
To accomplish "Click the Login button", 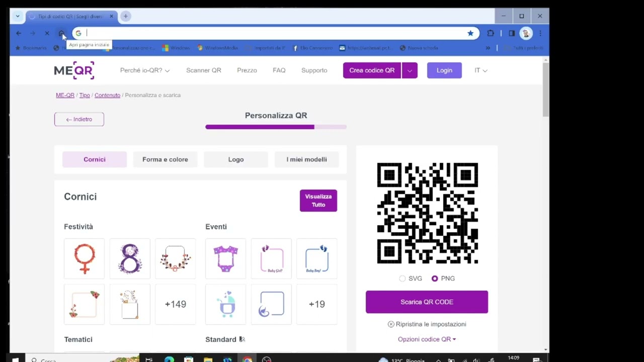I will point(444,70).
